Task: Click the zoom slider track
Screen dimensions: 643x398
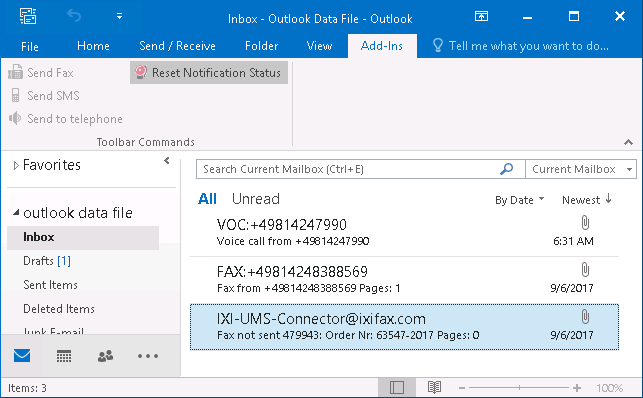Action: tap(519, 388)
